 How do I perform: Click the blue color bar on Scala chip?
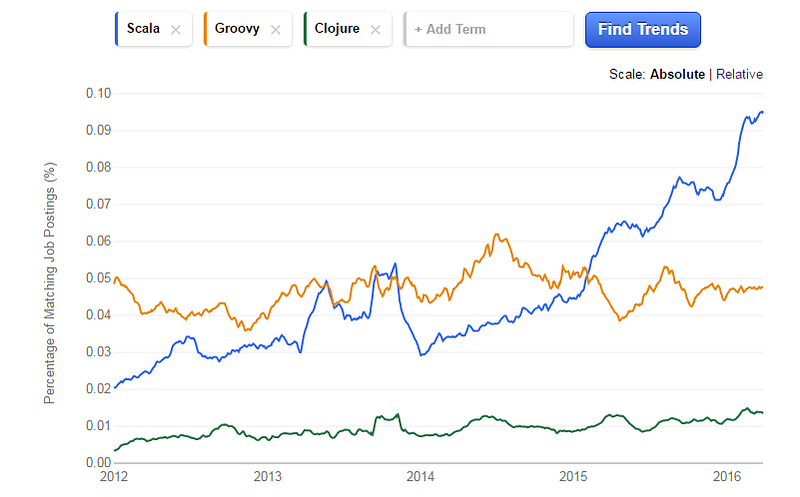(x=117, y=29)
